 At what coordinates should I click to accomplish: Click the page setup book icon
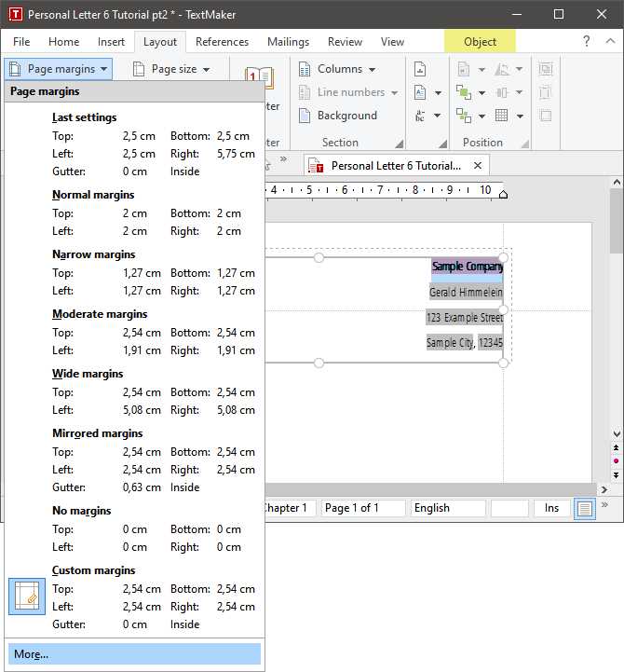tap(259, 78)
